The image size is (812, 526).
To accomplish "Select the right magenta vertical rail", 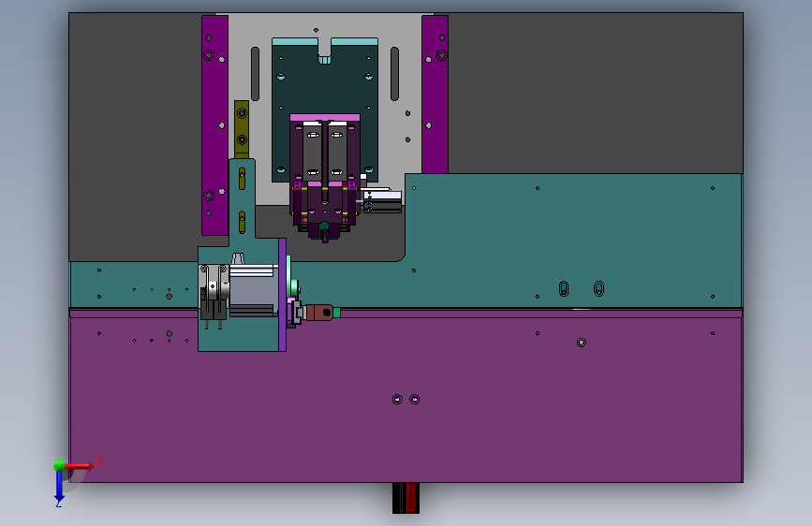I will tap(435, 95).
